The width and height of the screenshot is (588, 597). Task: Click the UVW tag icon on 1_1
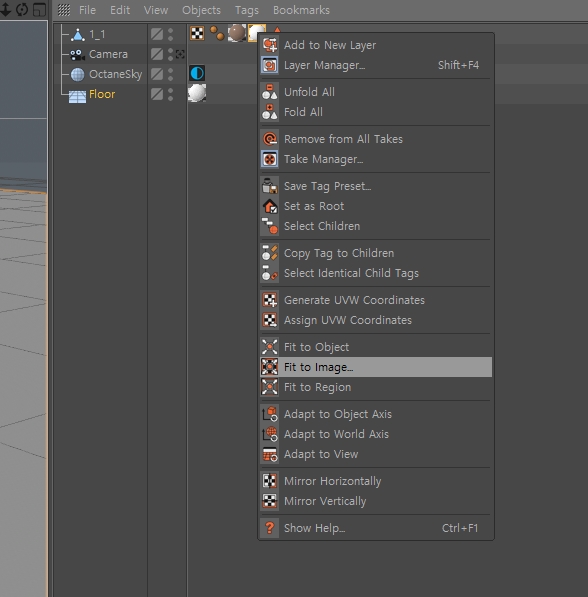[x=197, y=34]
